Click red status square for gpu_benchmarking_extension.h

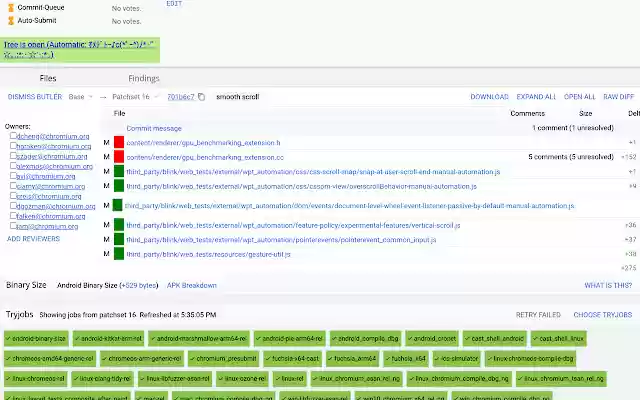(119, 142)
